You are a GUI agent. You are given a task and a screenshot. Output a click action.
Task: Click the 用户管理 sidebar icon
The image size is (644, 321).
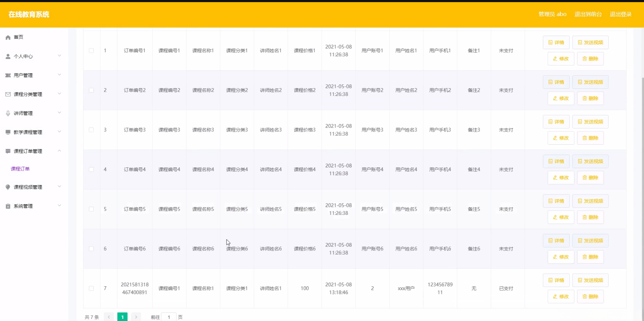coord(8,75)
